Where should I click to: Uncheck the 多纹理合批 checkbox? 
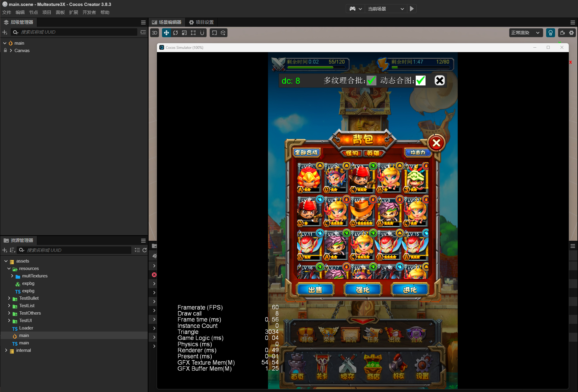click(371, 80)
